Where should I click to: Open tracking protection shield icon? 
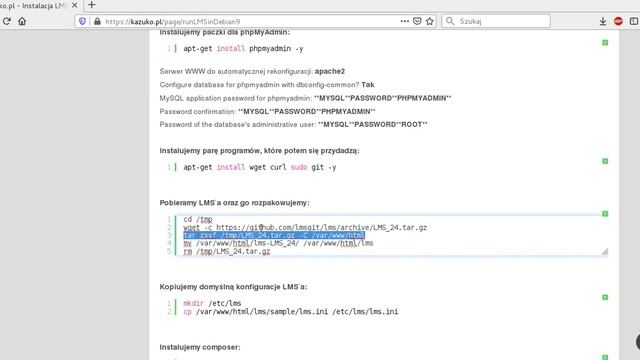click(x=82, y=21)
